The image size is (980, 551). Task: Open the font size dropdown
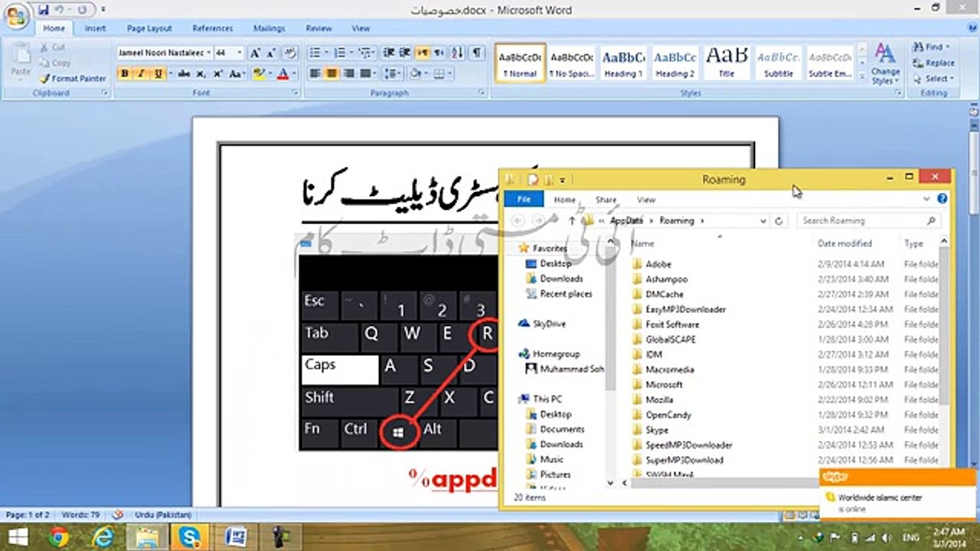tap(239, 54)
